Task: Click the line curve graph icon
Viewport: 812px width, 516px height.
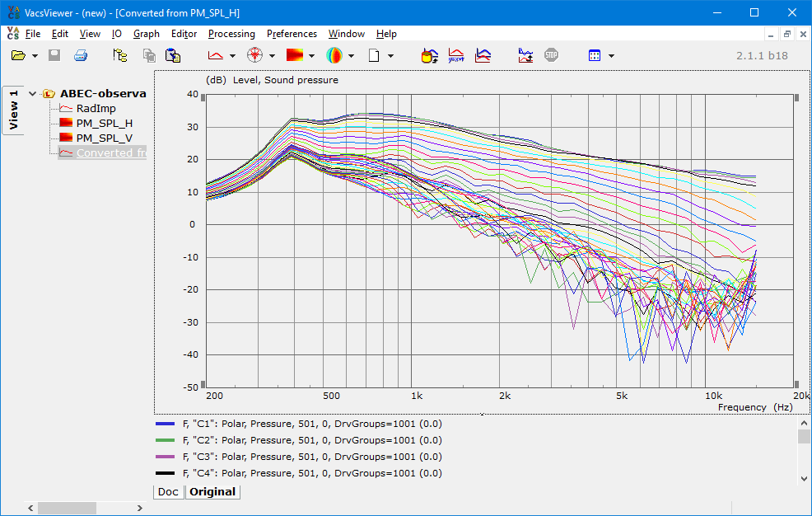Action: 216,55
